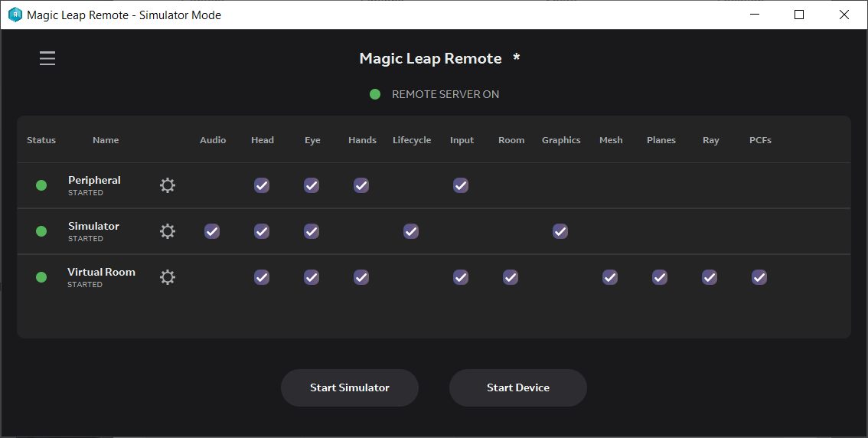The image size is (868, 438).
Task: Uncheck Hands for Peripheral
Action: click(x=361, y=185)
